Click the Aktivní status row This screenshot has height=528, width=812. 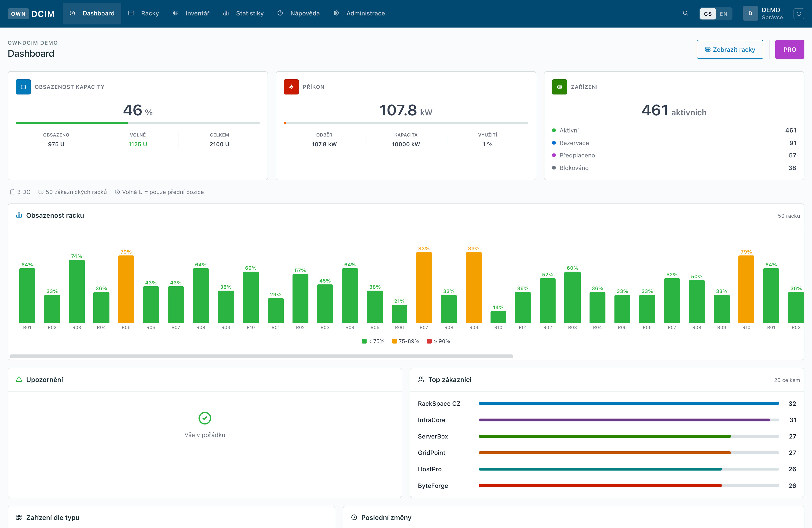pyautogui.click(x=674, y=130)
